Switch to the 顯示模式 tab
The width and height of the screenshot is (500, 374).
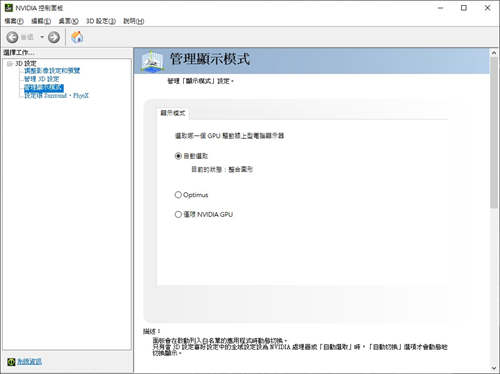[173, 113]
